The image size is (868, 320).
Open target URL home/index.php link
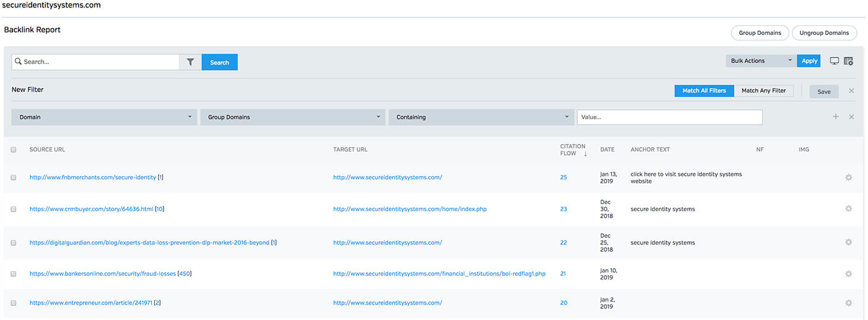click(x=410, y=209)
